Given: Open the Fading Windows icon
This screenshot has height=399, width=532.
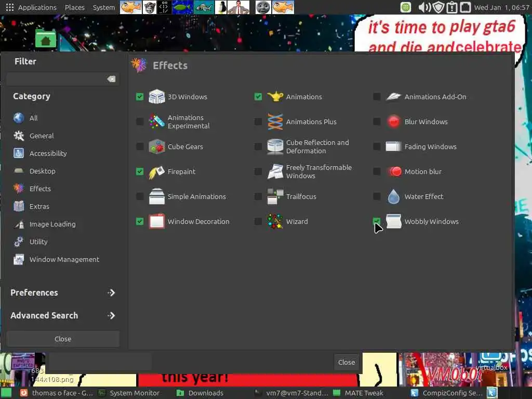Looking at the screenshot, I should click(394, 147).
